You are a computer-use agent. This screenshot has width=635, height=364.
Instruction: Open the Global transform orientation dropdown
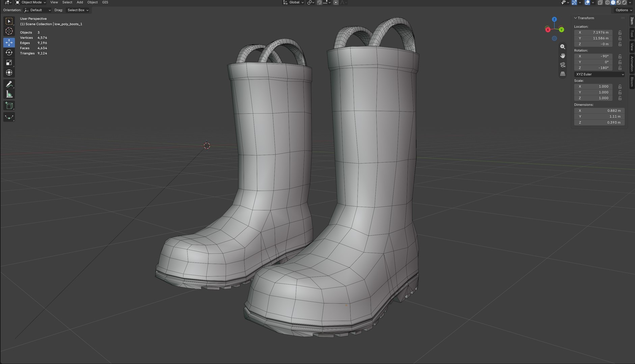[x=293, y=2]
